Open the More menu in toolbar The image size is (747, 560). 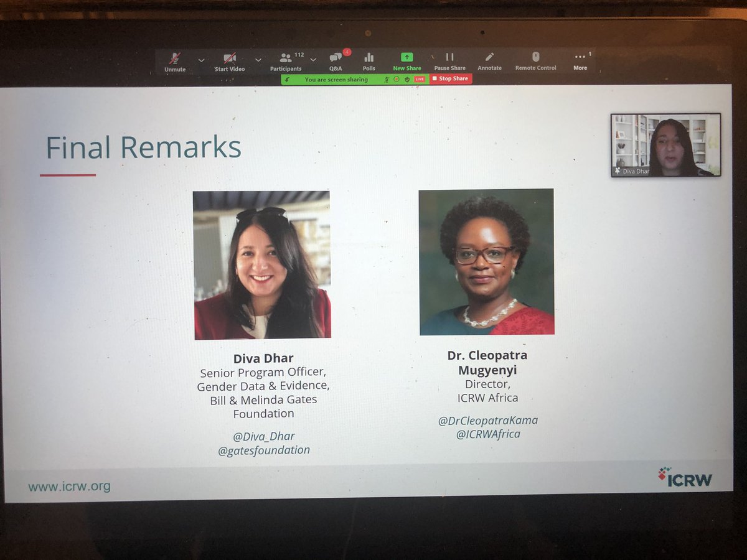tap(580, 62)
